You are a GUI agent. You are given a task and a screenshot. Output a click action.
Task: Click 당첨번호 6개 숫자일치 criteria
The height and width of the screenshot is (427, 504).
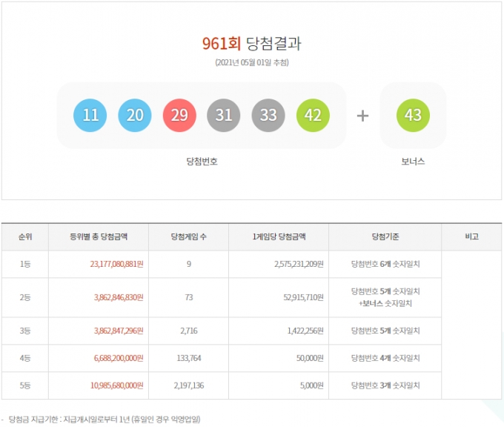tap(385, 265)
